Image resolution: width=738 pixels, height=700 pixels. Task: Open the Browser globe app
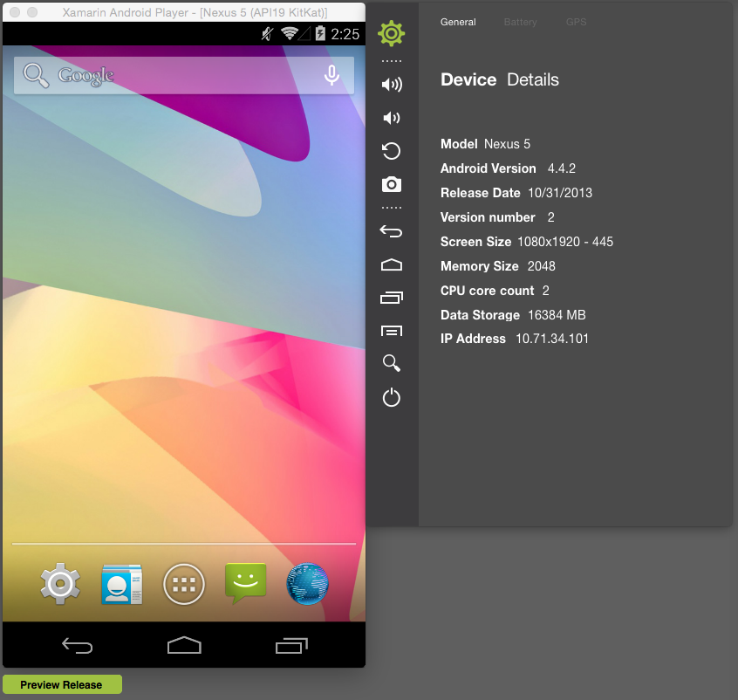307,584
